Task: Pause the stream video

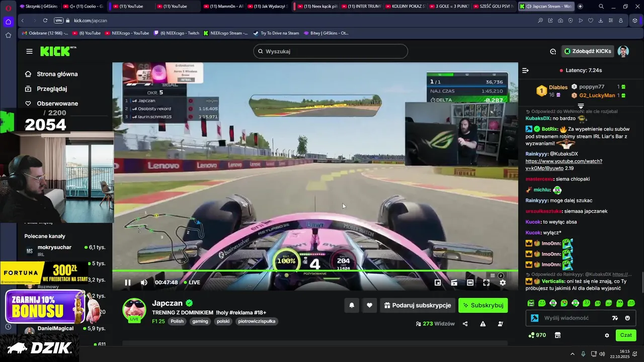Action: [x=128, y=283]
